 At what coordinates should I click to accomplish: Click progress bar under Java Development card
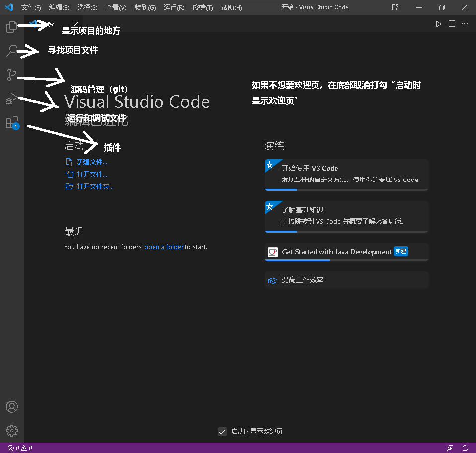(346, 260)
